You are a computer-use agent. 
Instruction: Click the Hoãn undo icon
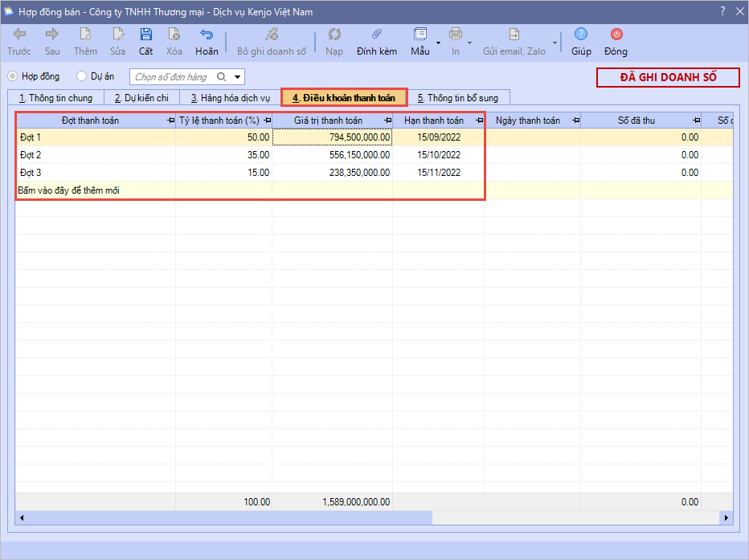pos(207,35)
